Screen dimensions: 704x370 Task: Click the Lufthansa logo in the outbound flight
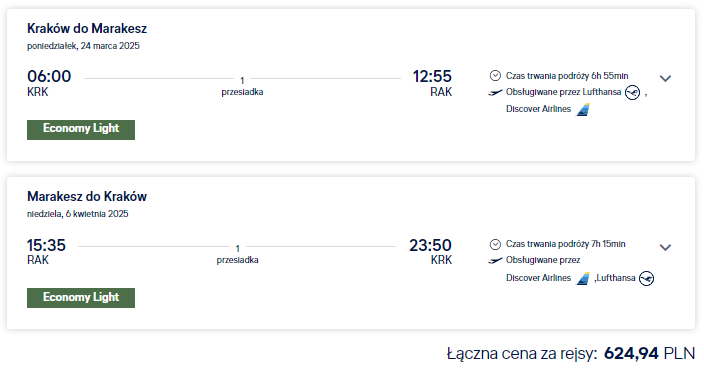tap(632, 92)
